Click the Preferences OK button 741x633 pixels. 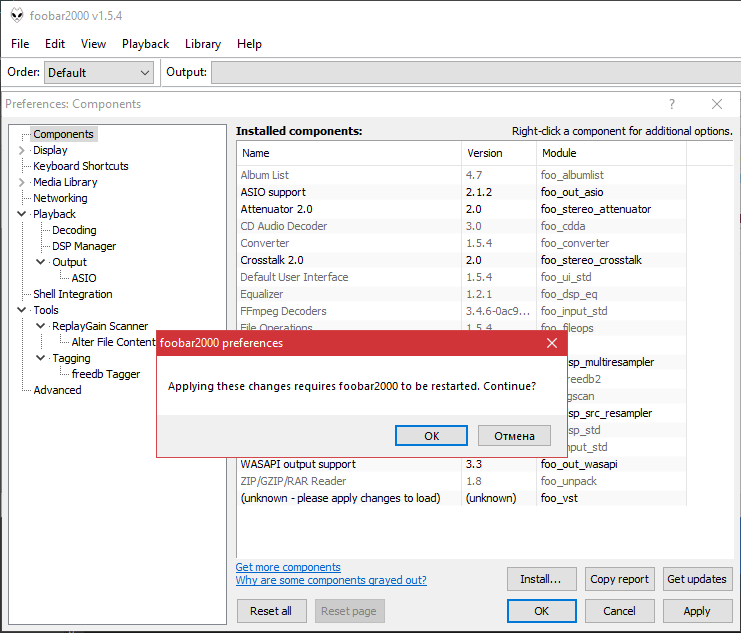[x=542, y=611]
